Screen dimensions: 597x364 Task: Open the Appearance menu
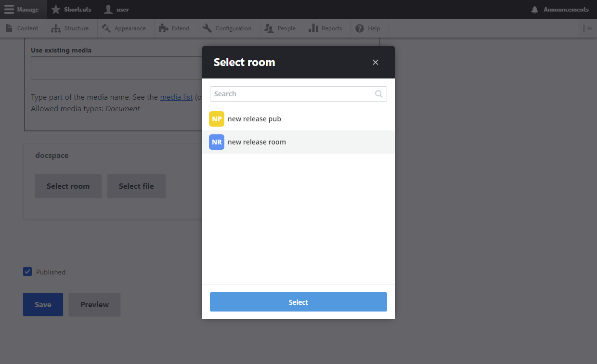(125, 28)
